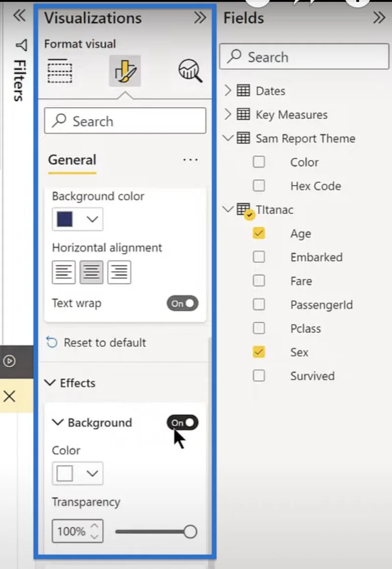Open the Analytics magnifier icon
The image size is (392, 569).
click(x=190, y=71)
